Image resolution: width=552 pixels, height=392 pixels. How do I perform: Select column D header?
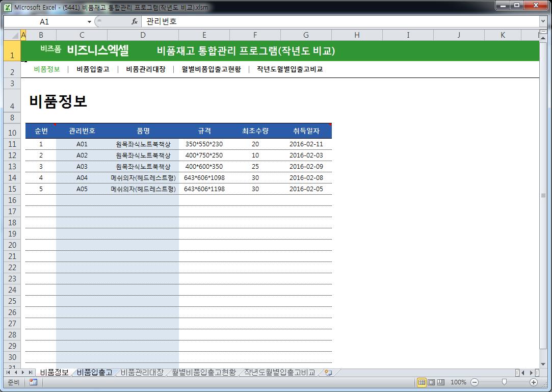[143, 35]
